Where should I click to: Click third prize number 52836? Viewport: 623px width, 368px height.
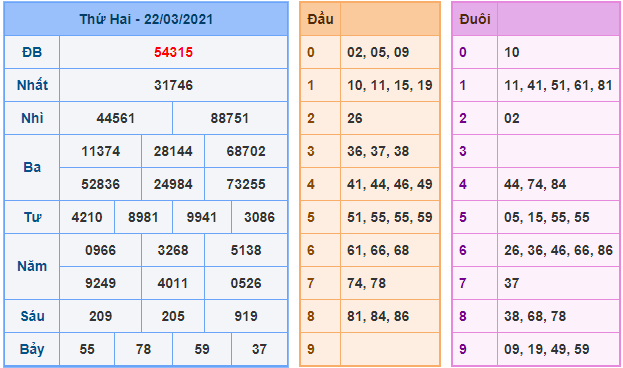tap(101, 184)
